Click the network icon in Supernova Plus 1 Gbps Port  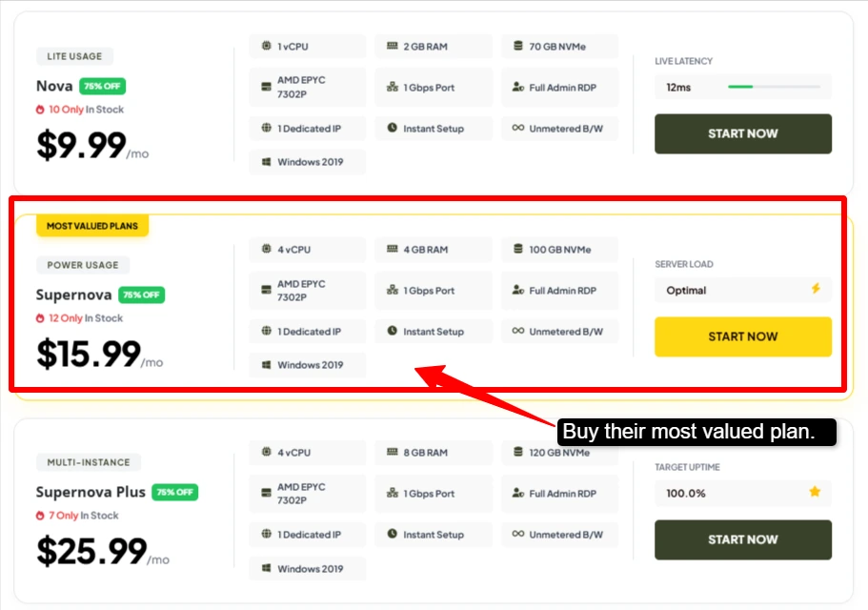pyautogui.click(x=392, y=493)
